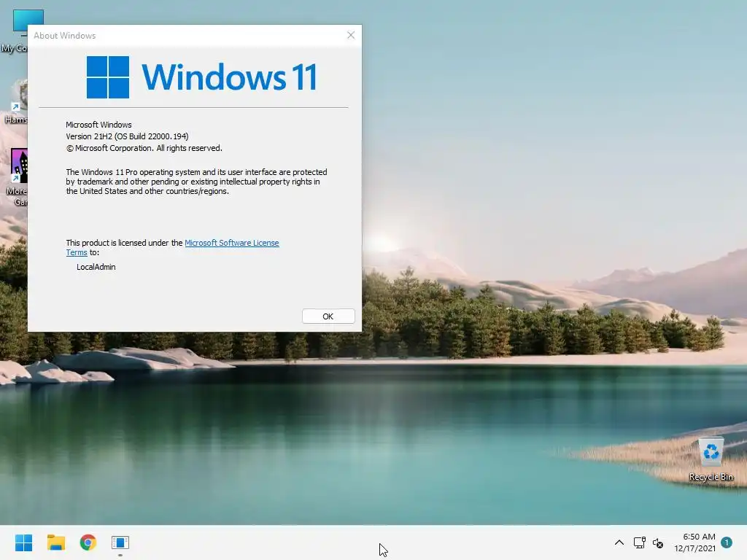Viewport: 747px width, 560px height.
Task: Select the Recycle Bin desktop icon
Action: pos(711,459)
